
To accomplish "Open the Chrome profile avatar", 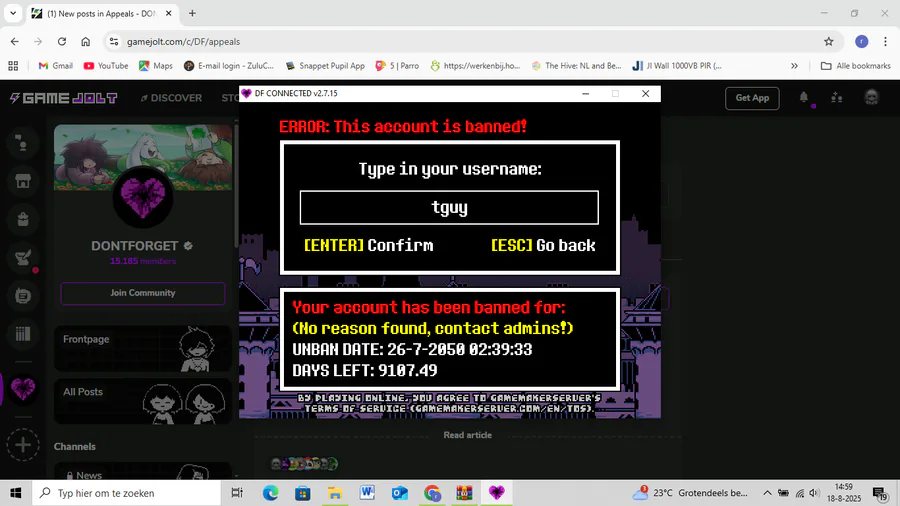I will coord(861,41).
